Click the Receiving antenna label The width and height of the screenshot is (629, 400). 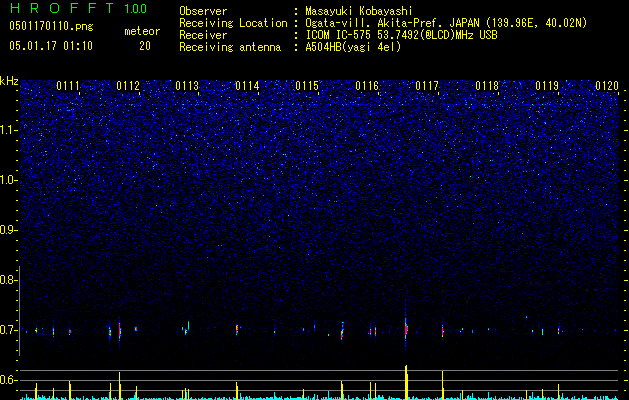click(x=230, y=47)
